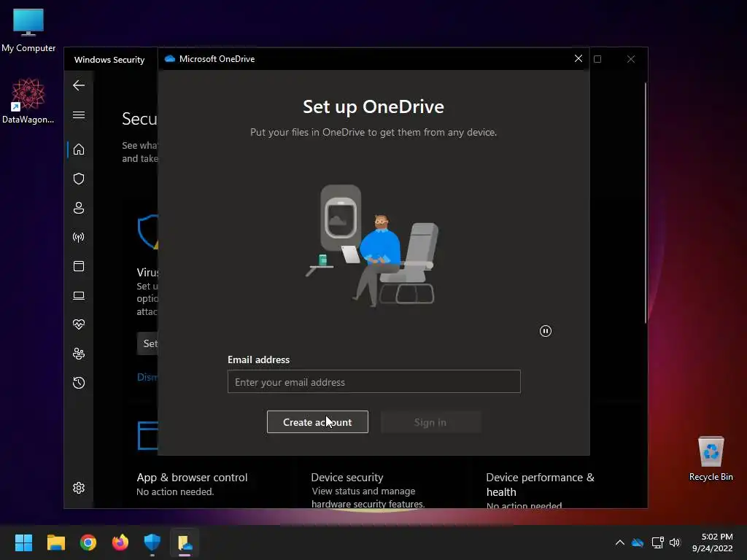Maximize the Windows Security window
747x560 pixels.
pos(597,59)
